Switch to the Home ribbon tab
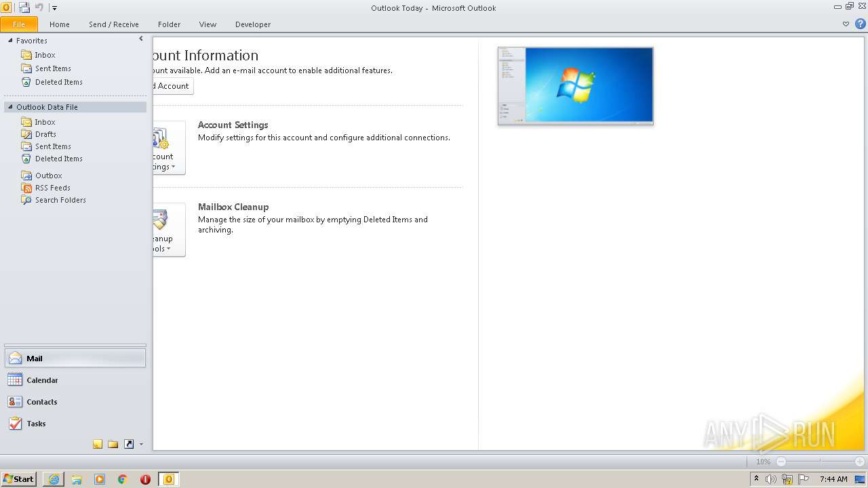 pyautogui.click(x=60, y=24)
